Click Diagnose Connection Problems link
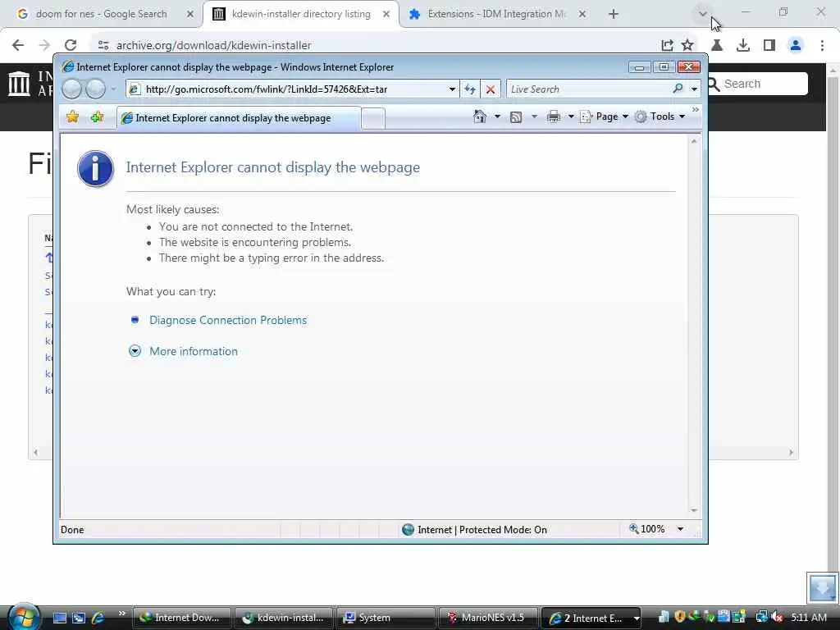Viewport: 840px width, 630px height. [x=228, y=320]
